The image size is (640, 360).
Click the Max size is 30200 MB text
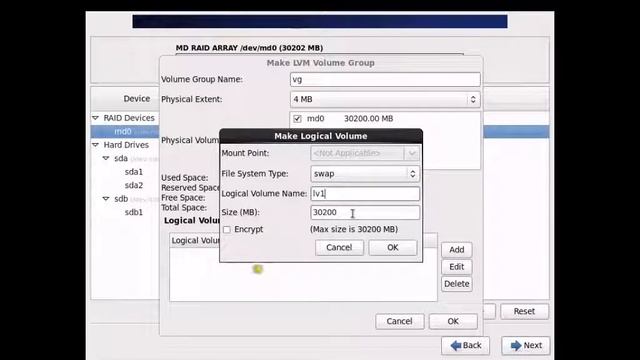(x=354, y=229)
